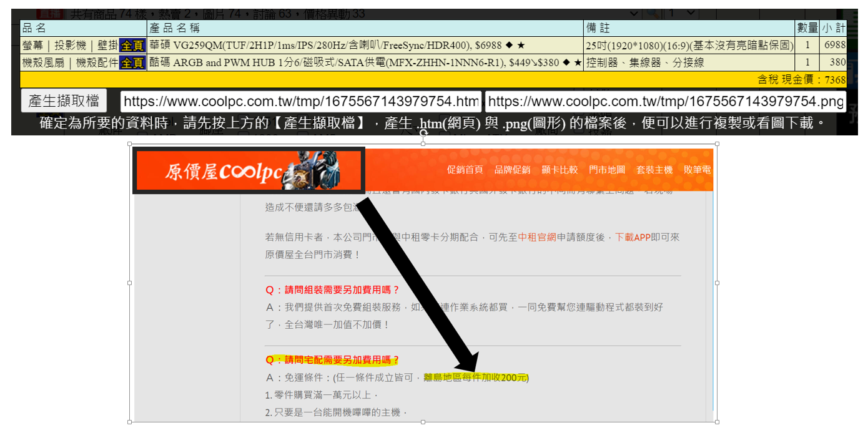Open the 套裝主機 nav link
Viewport: 868px width, 443px height.
[654, 170]
